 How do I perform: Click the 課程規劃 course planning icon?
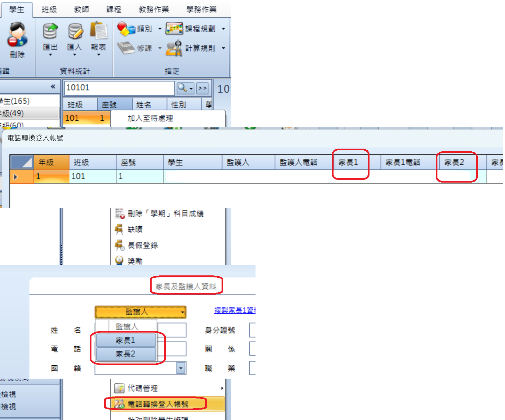point(174,29)
